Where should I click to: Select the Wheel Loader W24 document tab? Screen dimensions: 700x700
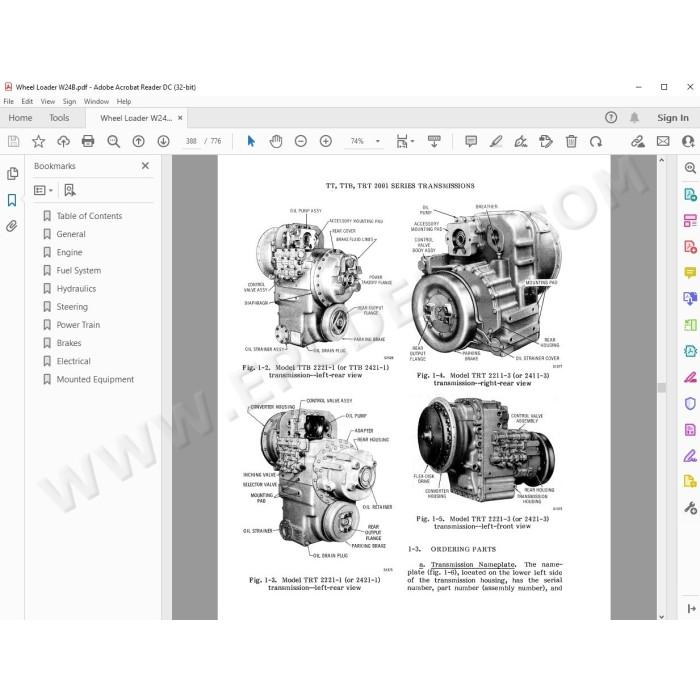pyautogui.click(x=136, y=118)
